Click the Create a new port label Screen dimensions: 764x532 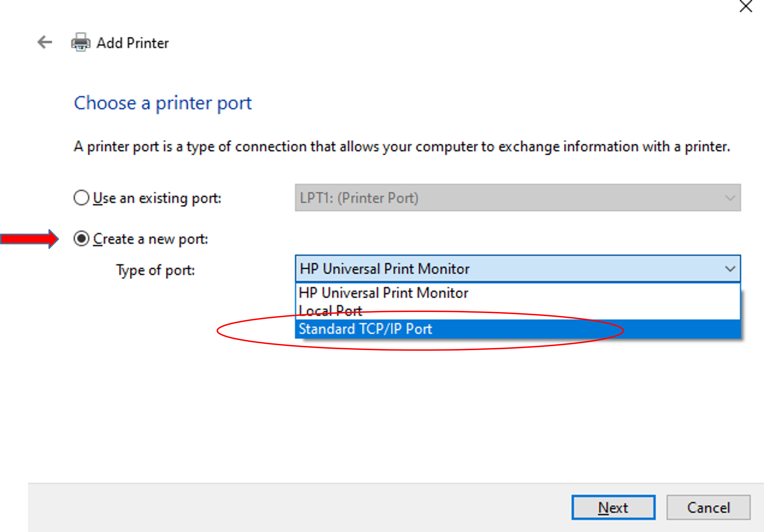pos(150,239)
